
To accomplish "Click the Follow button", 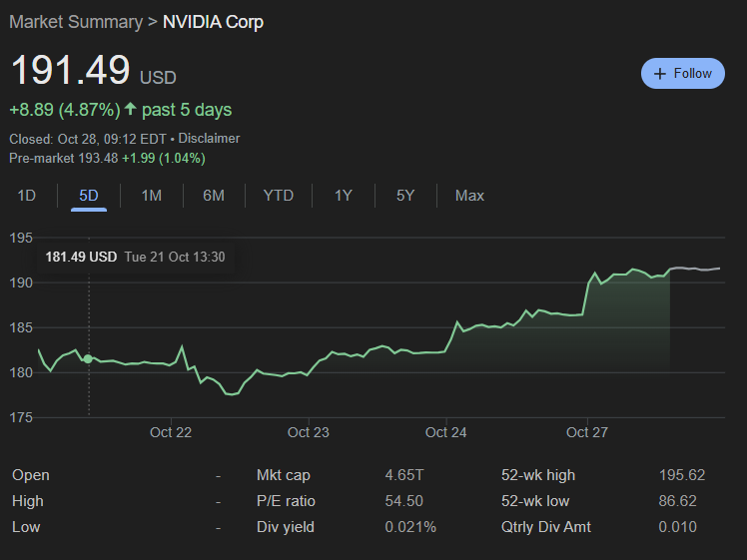I will click(683, 73).
